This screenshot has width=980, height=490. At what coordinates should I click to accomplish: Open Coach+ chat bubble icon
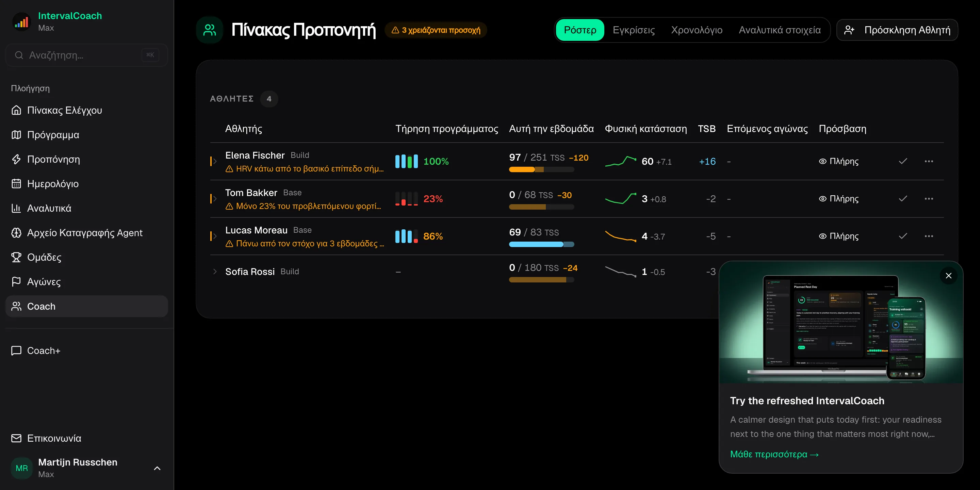coord(16,350)
